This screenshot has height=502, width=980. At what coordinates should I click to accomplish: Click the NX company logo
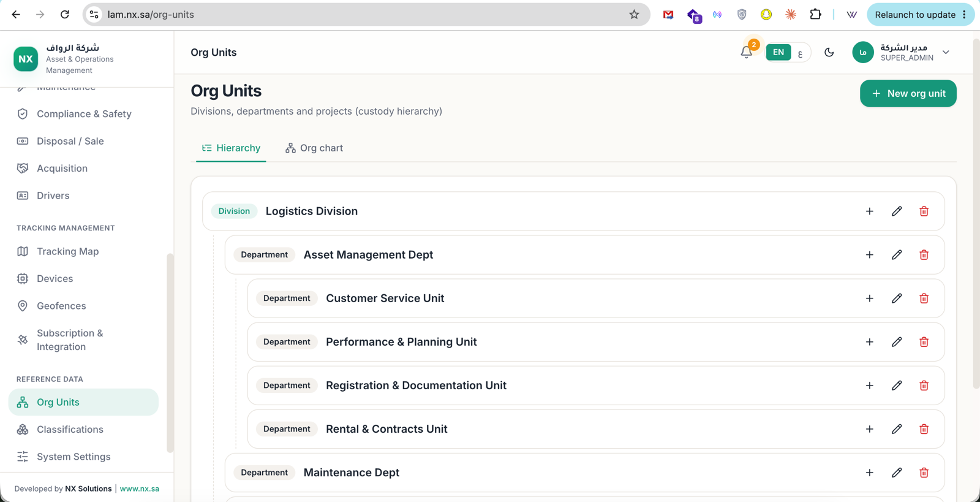pyautogui.click(x=26, y=59)
